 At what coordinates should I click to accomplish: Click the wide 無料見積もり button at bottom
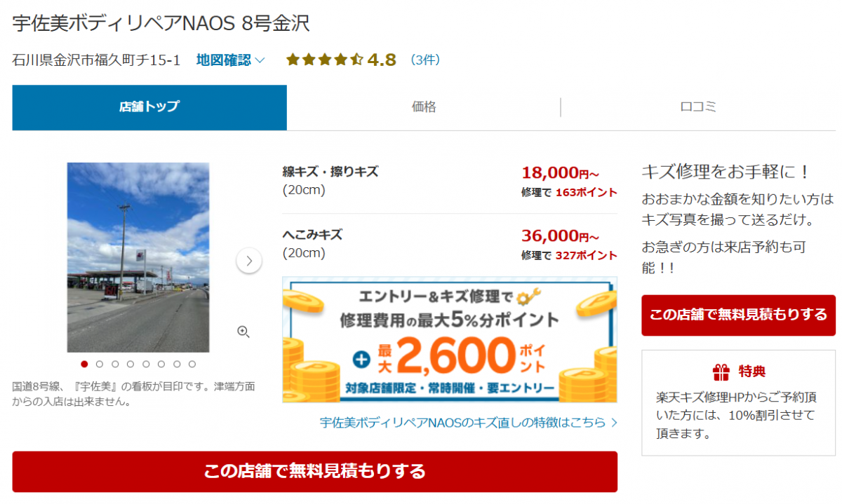click(x=314, y=471)
